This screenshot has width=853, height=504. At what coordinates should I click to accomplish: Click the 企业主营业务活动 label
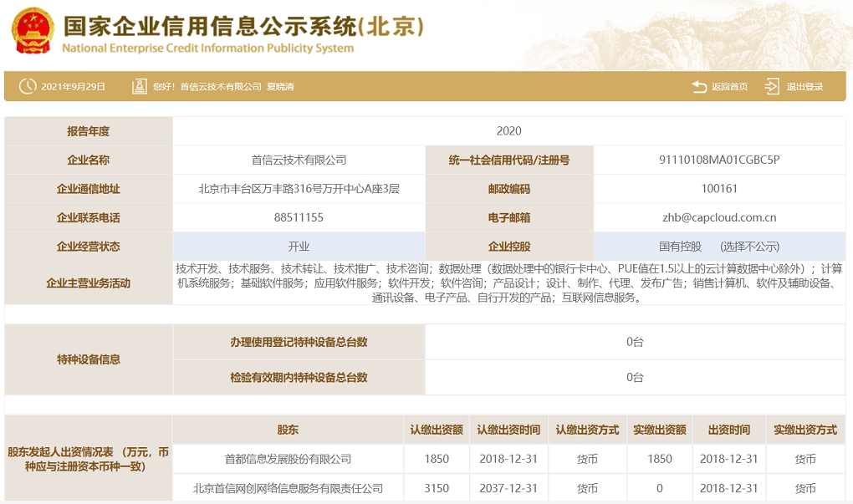click(x=88, y=283)
